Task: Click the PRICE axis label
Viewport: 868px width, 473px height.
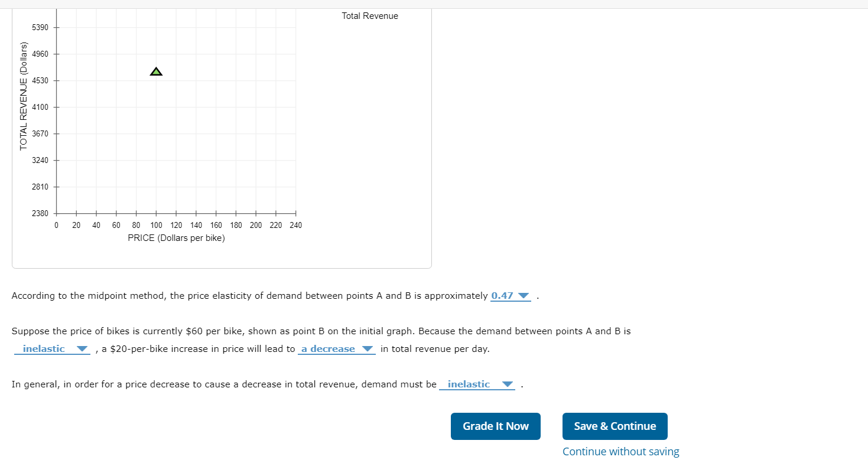Action: click(175, 237)
